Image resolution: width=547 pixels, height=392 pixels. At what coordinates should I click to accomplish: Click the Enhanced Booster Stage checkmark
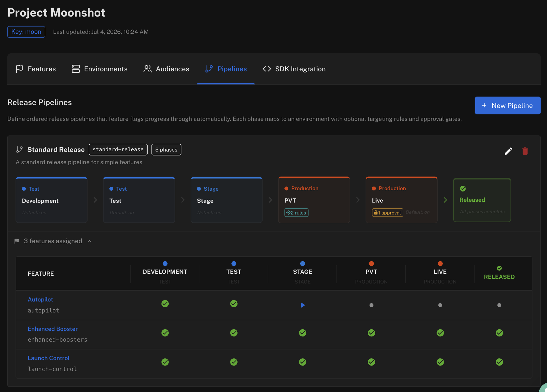click(303, 333)
